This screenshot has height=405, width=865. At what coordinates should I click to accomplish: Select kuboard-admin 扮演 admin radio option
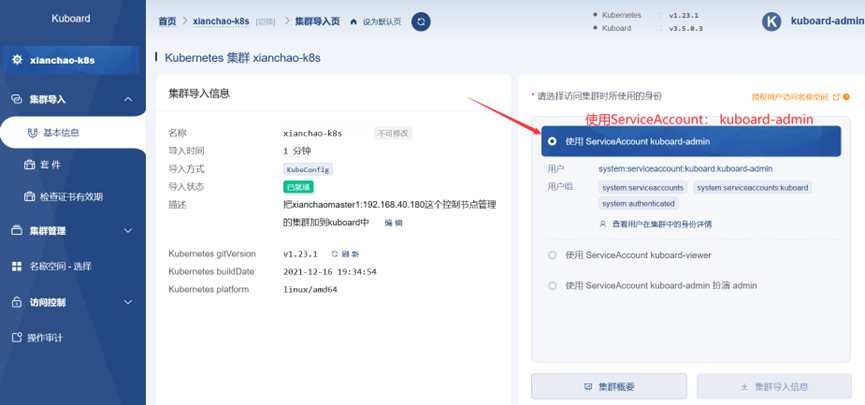pyautogui.click(x=552, y=286)
